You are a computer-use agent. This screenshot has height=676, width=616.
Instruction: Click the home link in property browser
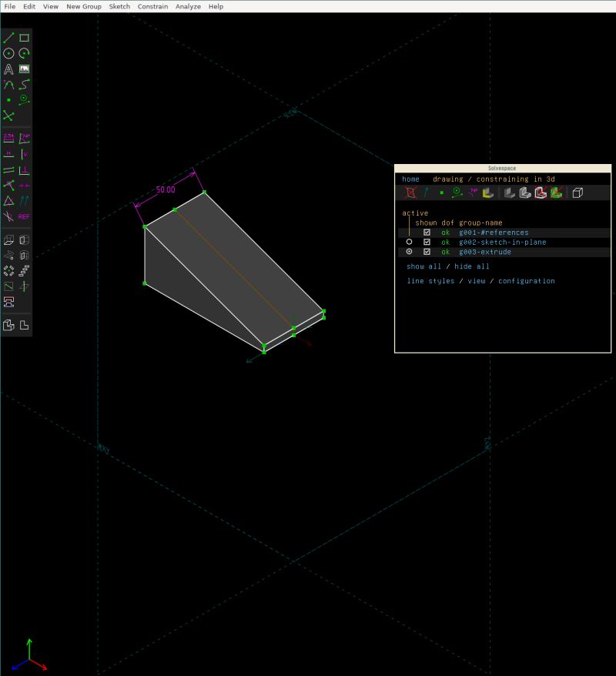(410, 179)
